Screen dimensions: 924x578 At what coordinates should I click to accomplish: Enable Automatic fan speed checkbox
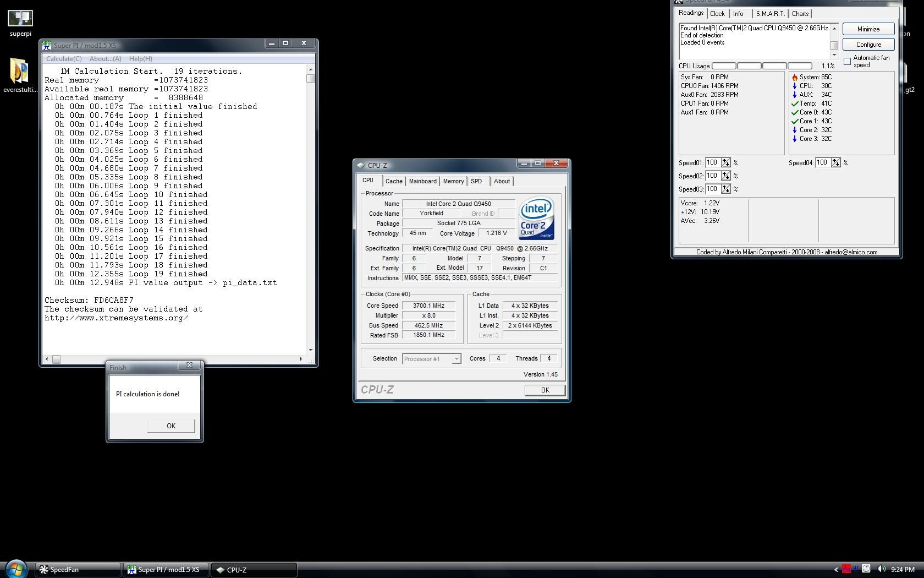click(847, 61)
